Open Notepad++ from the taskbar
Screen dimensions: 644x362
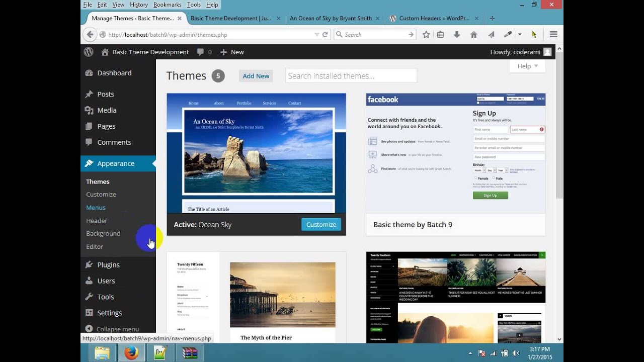pyautogui.click(x=160, y=353)
